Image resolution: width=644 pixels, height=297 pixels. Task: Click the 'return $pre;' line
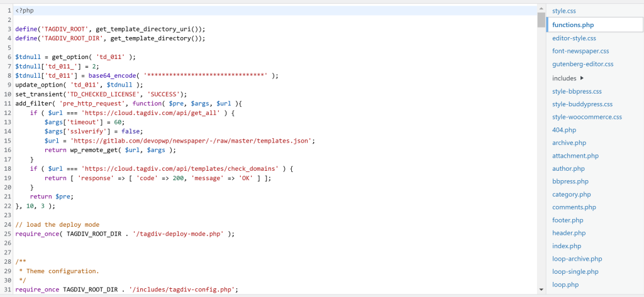click(x=52, y=197)
